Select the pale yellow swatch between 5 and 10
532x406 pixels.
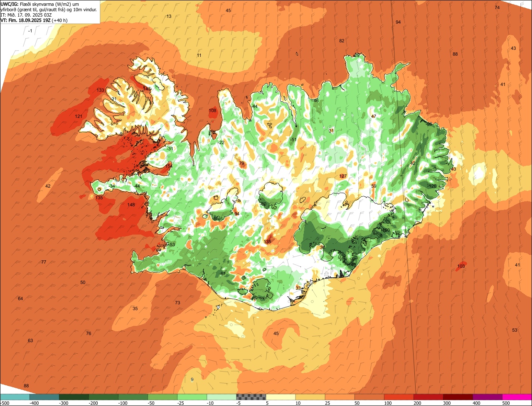coord(281,397)
